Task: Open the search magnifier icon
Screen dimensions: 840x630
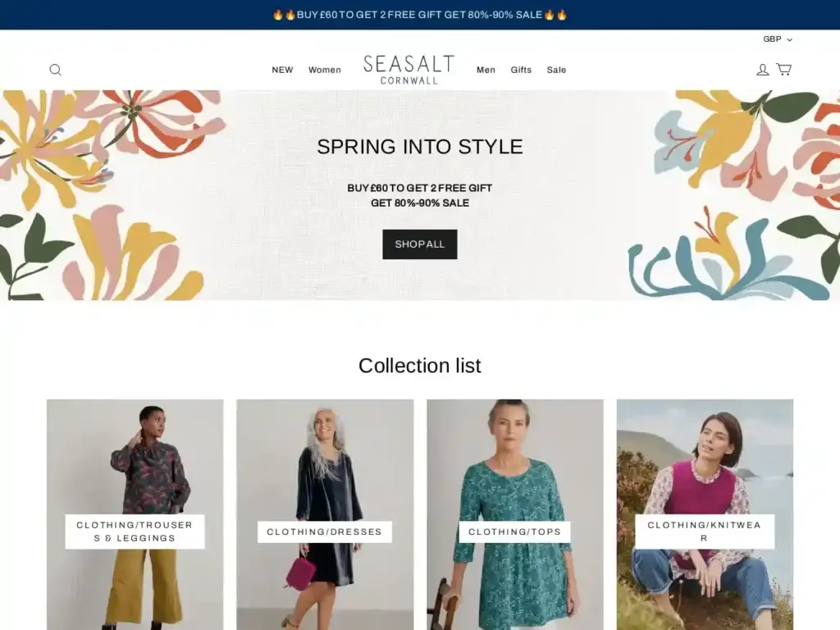Action: click(x=55, y=70)
